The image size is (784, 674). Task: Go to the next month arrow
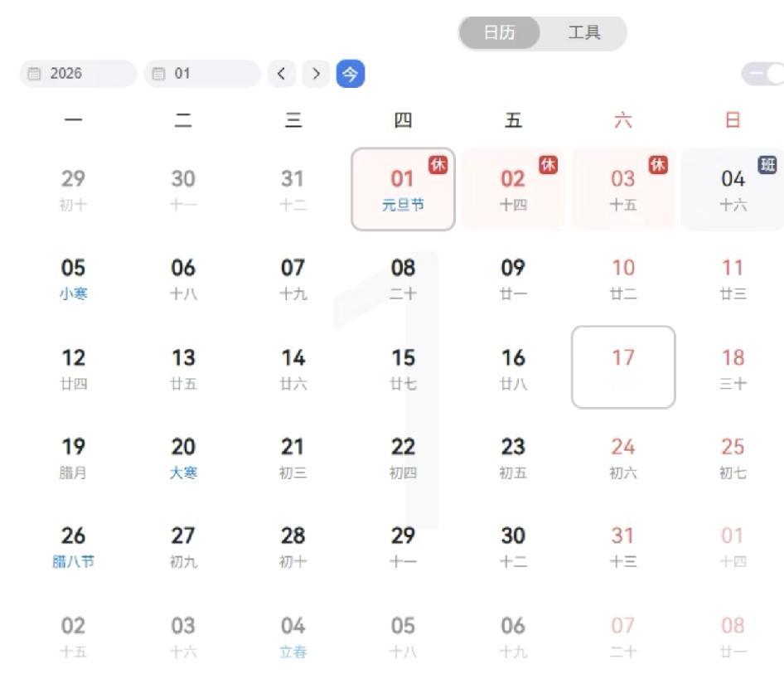pos(316,74)
